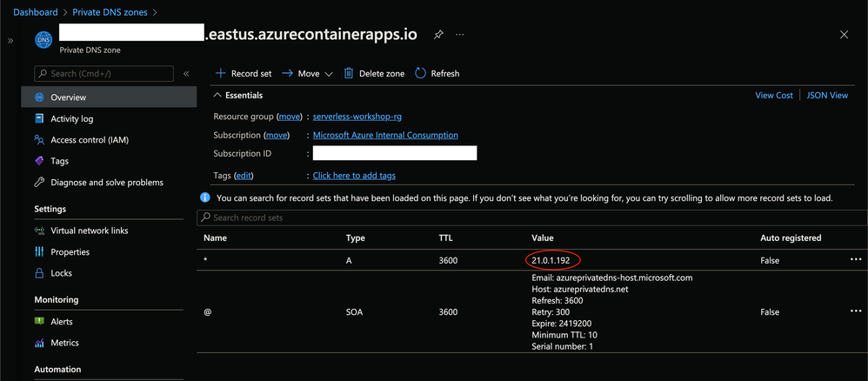
Task: Open Diagnose and solve problems
Action: pos(107,182)
